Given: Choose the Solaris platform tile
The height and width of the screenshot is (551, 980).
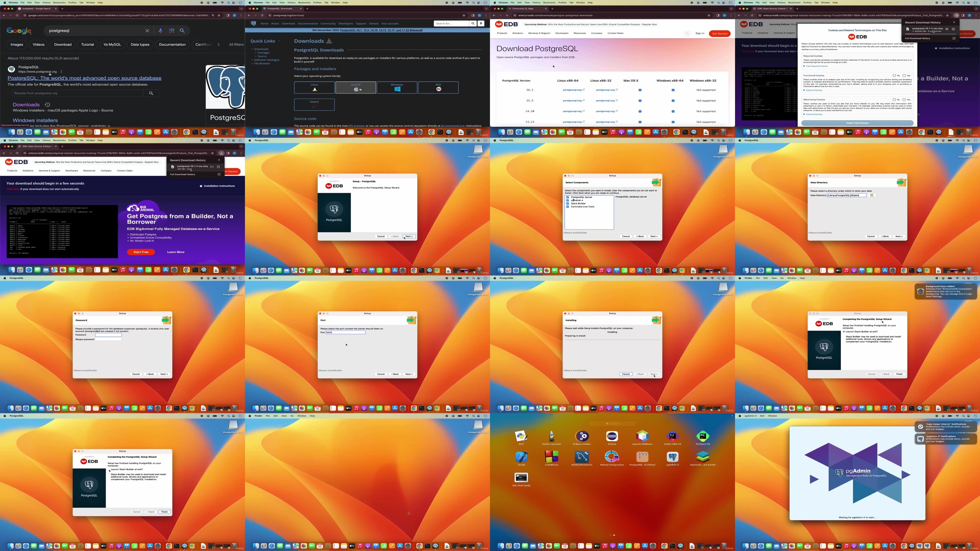Looking at the screenshot, I should (x=314, y=105).
